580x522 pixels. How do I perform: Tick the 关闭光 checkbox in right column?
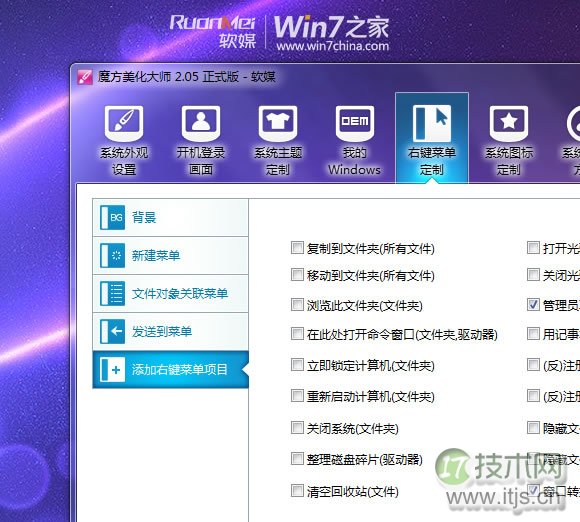(x=533, y=275)
